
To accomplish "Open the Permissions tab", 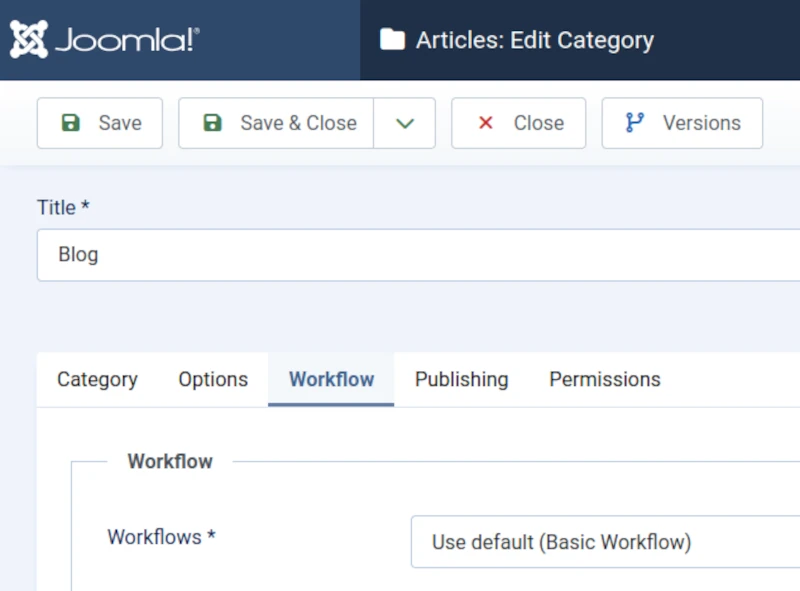I will (x=604, y=379).
